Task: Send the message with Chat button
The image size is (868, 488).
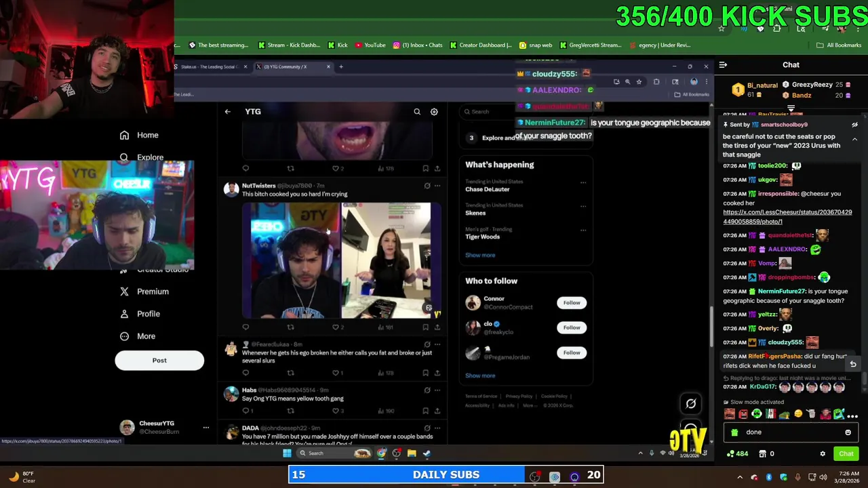Action: tap(846, 454)
